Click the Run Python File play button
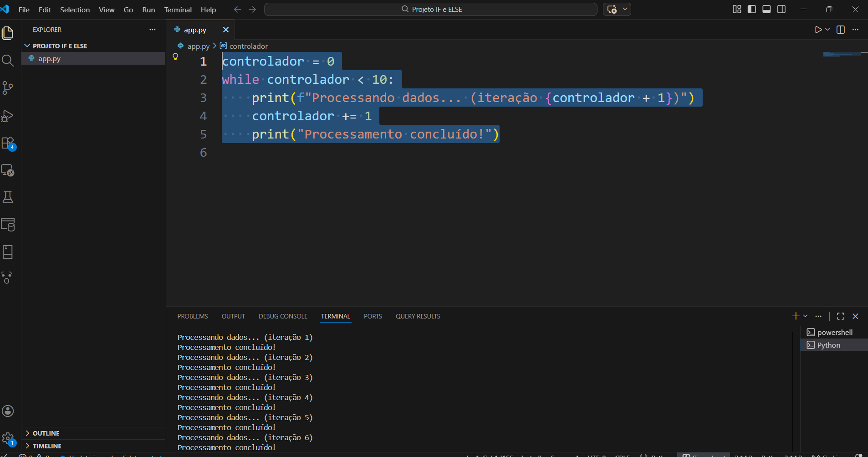 818,30
